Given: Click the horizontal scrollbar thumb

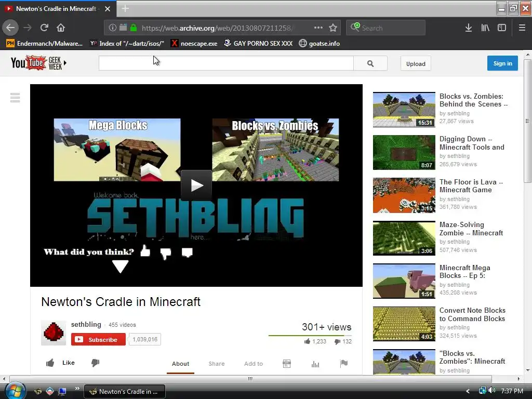Looking at the screenshot, I should 250,379.
